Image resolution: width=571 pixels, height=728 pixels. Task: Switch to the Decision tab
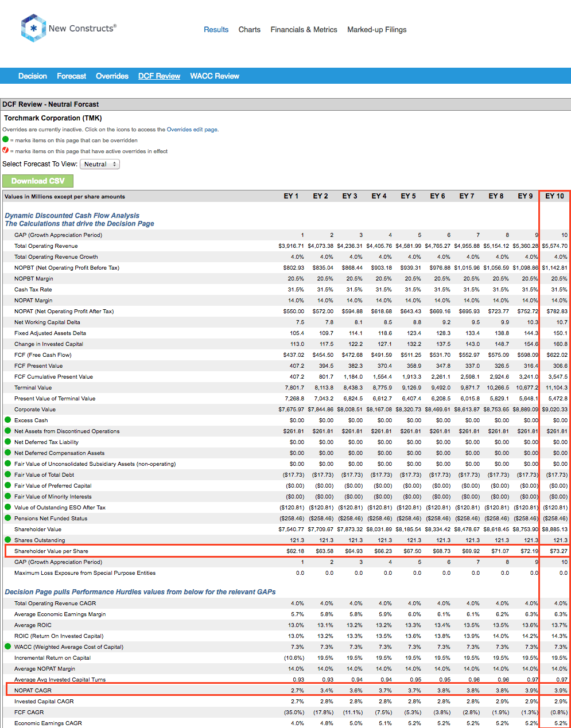click(33, 76)
